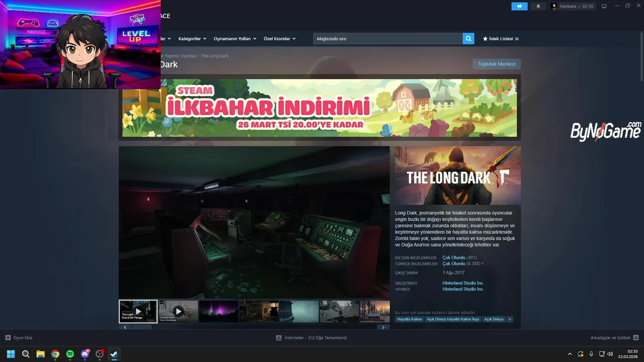Screen dimensions: 644x362
Task: Click the hawkace profile avatar
Action: pyautogui.click(x=554, y=6)
